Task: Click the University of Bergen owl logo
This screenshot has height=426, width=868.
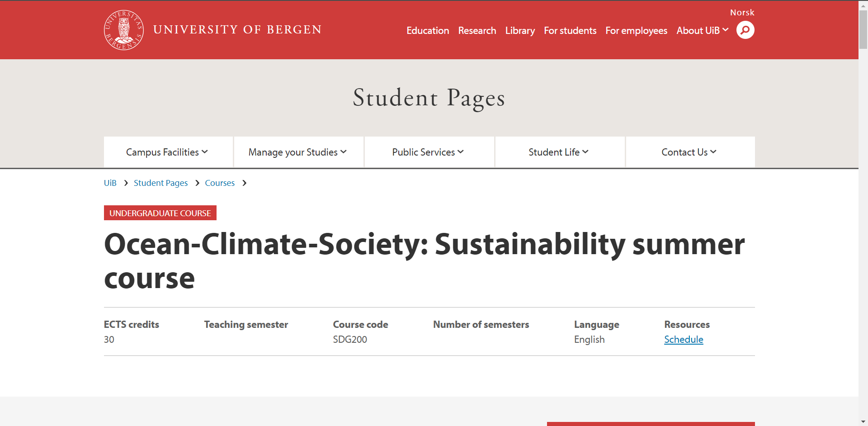Action: tap(124, 30)
